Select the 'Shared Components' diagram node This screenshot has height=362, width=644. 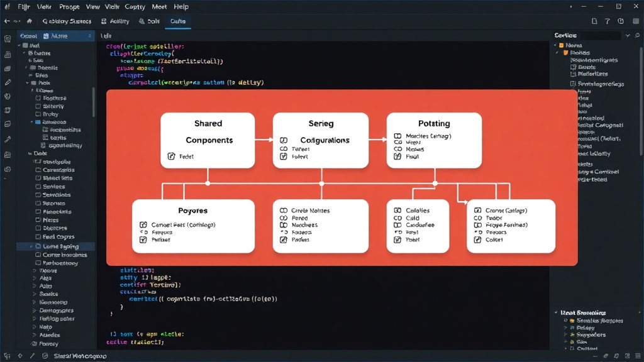pyautogui.click(x=208, y=140)
